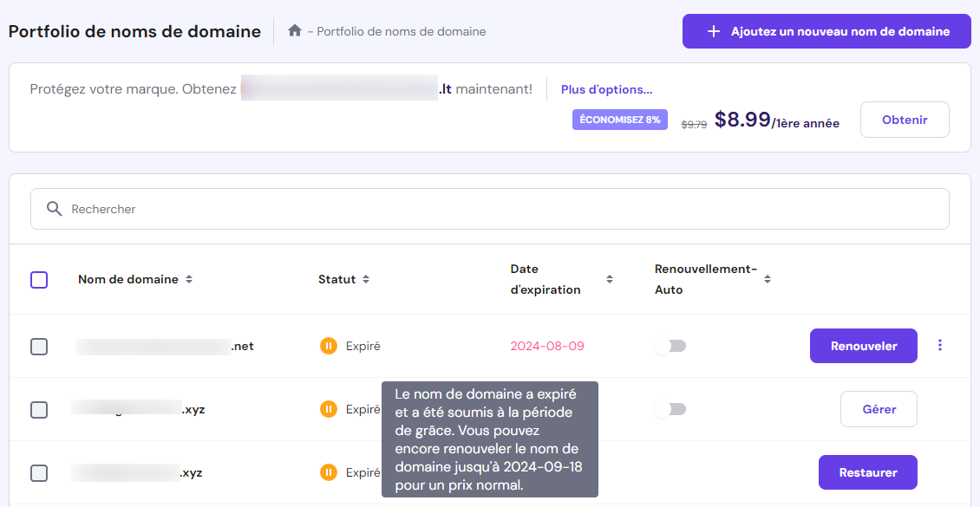Screen dimensions: 980x507
Task: Click the expired status icon on second .xyz row
Action: 329,408
